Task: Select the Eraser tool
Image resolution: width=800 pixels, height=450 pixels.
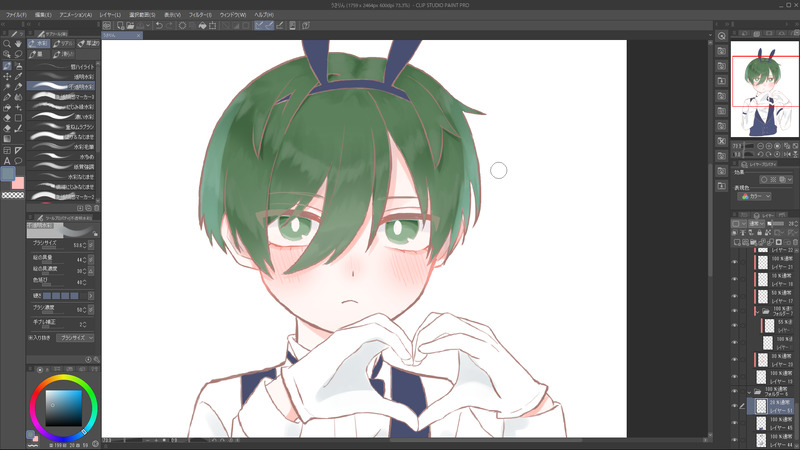Action: tap(7, 118)
